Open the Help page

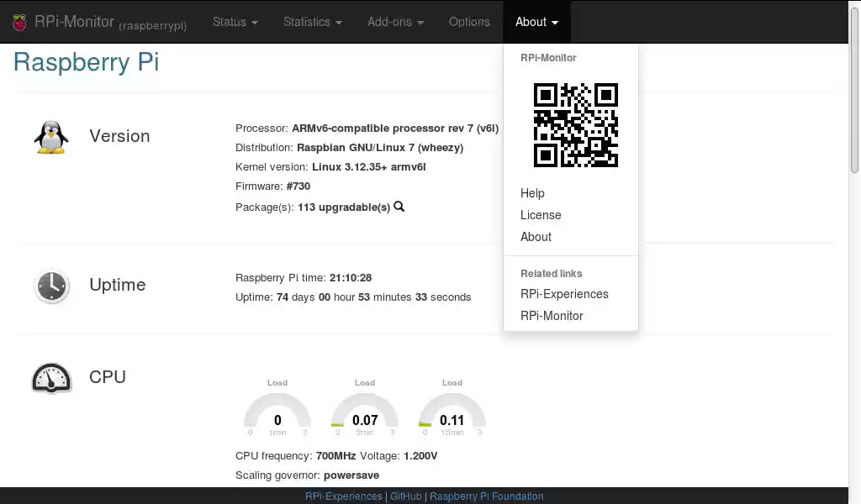[x=532, y=193]
